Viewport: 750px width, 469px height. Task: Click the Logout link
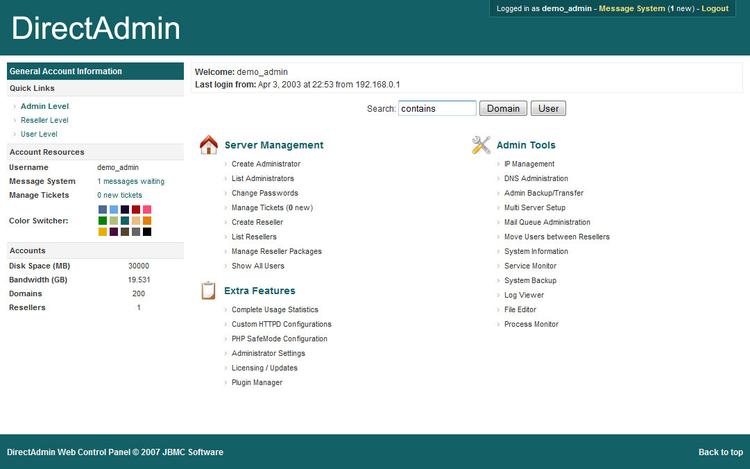[715, 9]
